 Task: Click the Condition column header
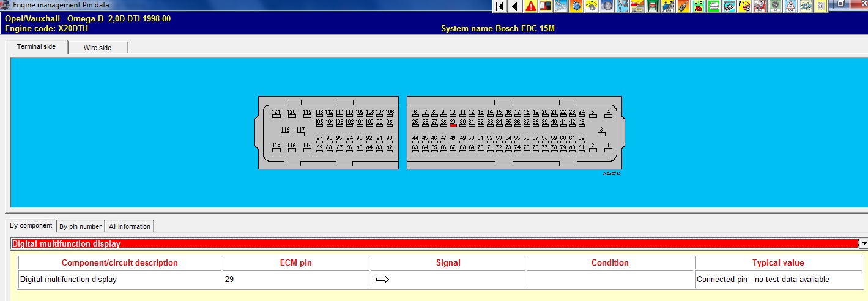pyautogui.click(x=610, y=262)
